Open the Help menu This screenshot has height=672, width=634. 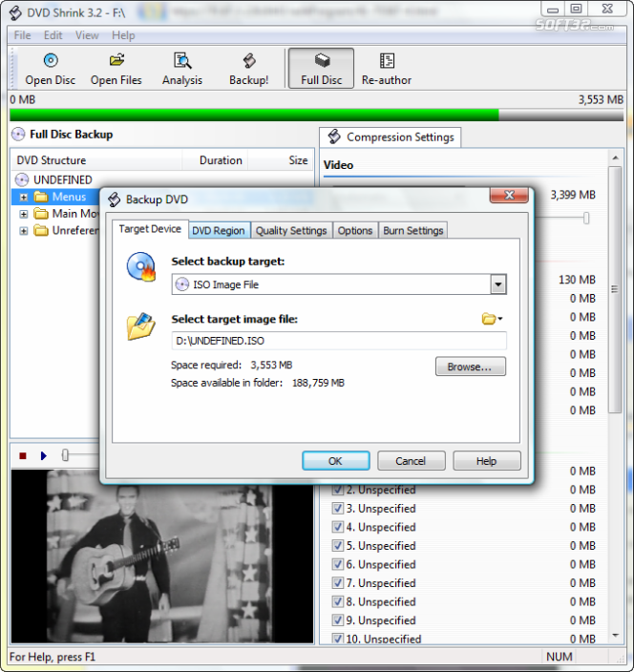tap(123, 35)
